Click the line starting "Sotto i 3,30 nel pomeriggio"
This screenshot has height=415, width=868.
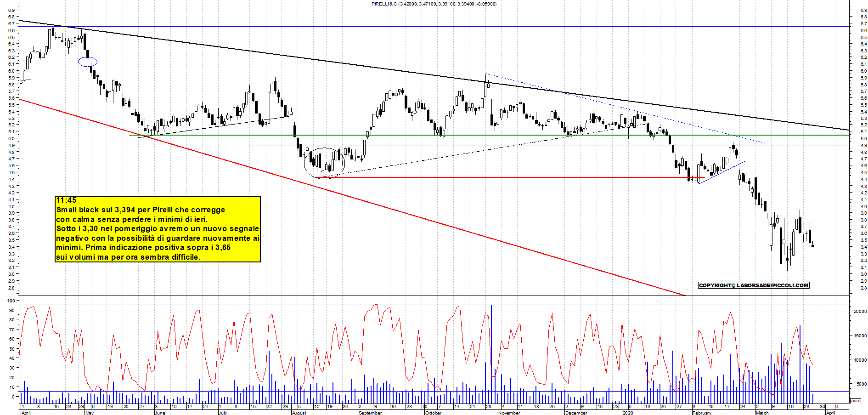(158, 228)
